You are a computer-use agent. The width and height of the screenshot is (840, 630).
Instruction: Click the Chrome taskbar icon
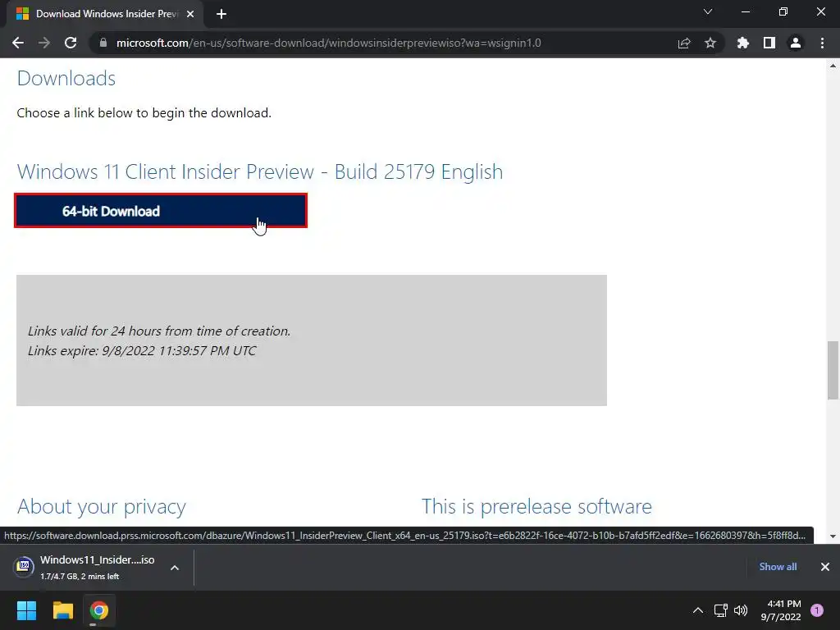99,610
